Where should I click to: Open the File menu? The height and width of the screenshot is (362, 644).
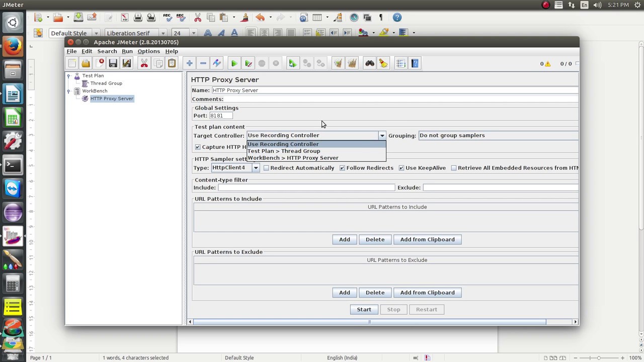[71, 51]
